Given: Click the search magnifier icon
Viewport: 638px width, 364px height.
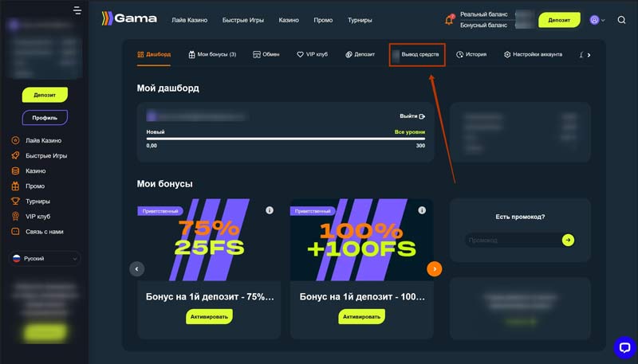Looking at the screenshot, I should 621,20.
